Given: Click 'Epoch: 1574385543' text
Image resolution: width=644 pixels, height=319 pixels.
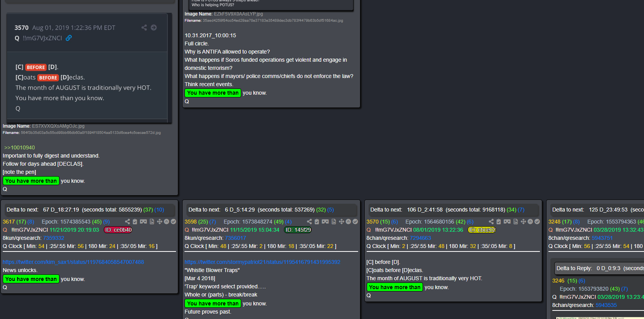Looking at the screenshot, I should tap(66, 222).
